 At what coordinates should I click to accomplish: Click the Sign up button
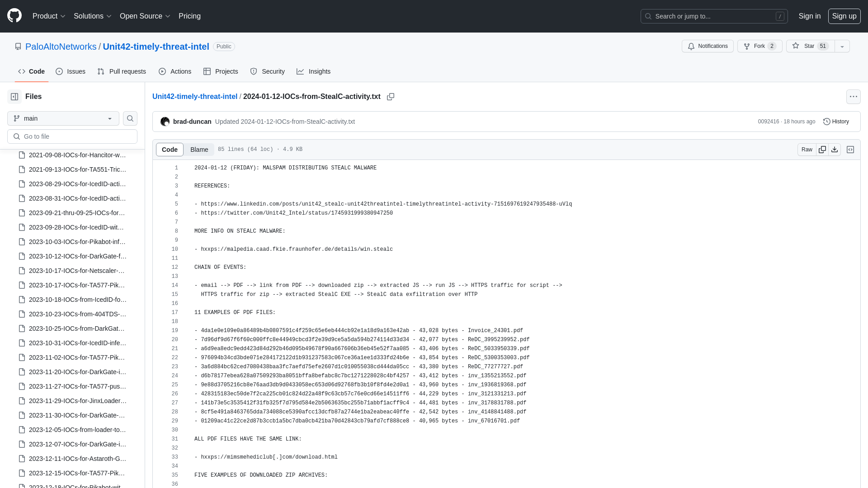[844, 16]
